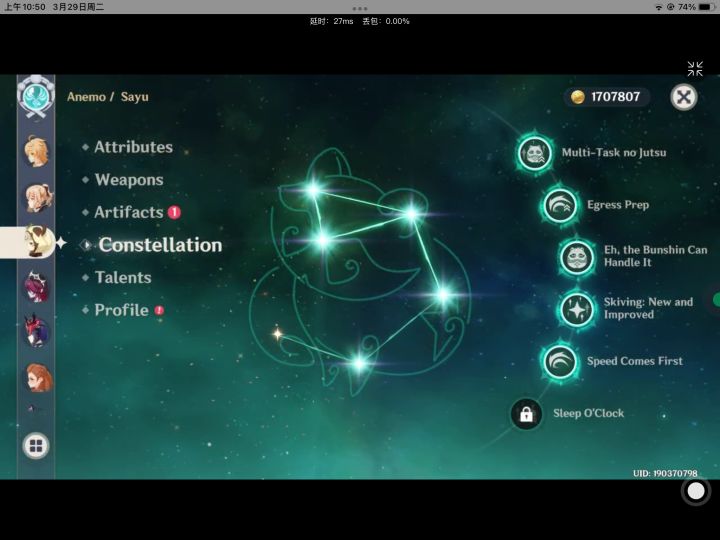The width and height of the screenshot is (720, 540).
Task: Click the Skiving: New and Improved label
Action: pyautogui.click(x=648, y=308)
